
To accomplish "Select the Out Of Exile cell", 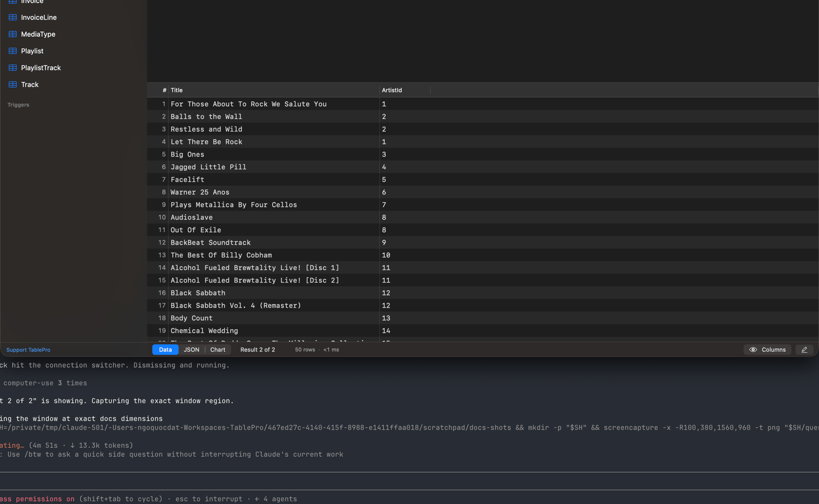I will pos(274,230).
